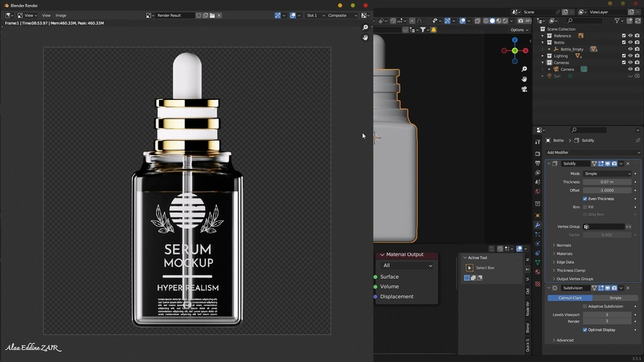Image resolution: width=644 pixels, height=362 pixels.
Task: Open the Node Wr sidebar tab
Action: (528, 309)
